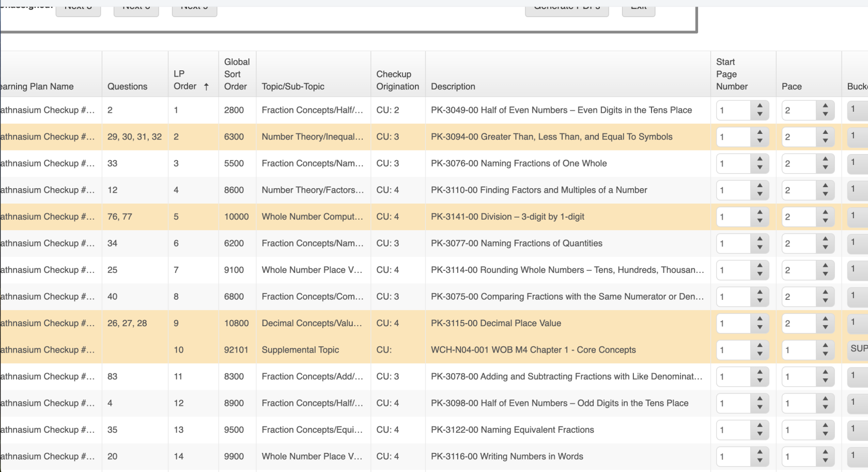Decrease Pace for PK-3094-00 Greater Than row
Viewport: 868px width, 472px height.
click(x=825, y=141)
